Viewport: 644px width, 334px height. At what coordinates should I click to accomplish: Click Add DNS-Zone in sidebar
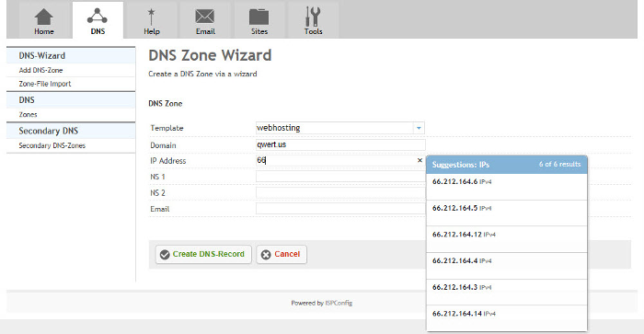point(40,70)
